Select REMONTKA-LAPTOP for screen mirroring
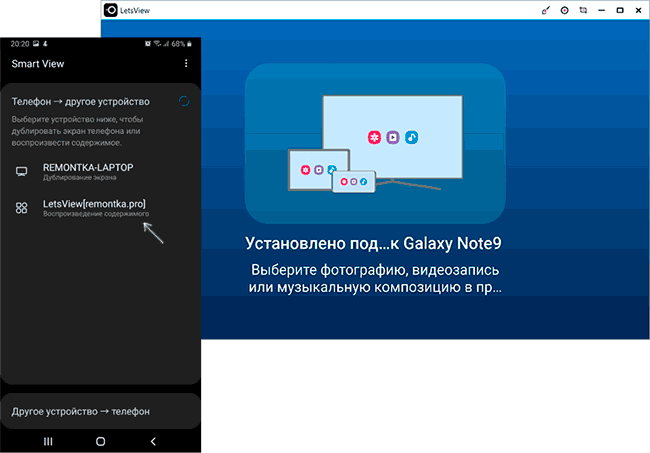Viewport: 650px width, 453px height. [x=101, y=172]
